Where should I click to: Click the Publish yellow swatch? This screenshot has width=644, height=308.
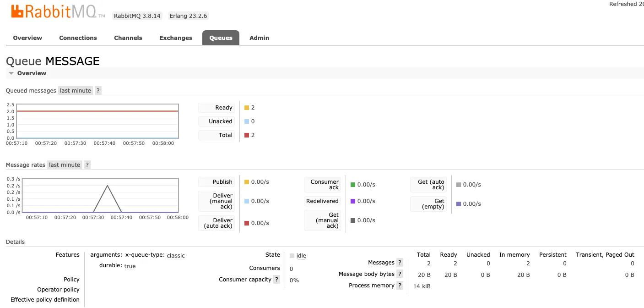click(x=247, y=182)
